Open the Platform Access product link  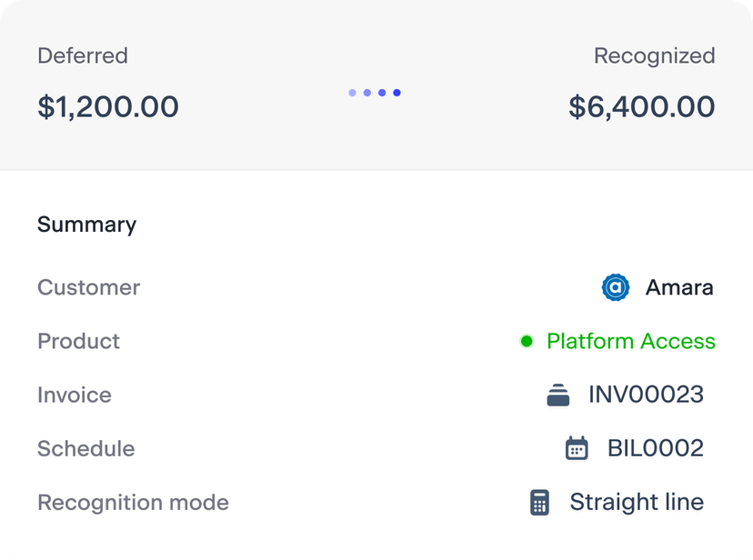(x=630, y=341)
